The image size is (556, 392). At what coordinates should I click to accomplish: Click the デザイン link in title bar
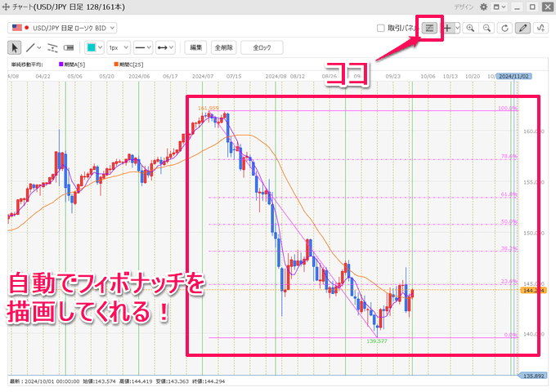464,7
